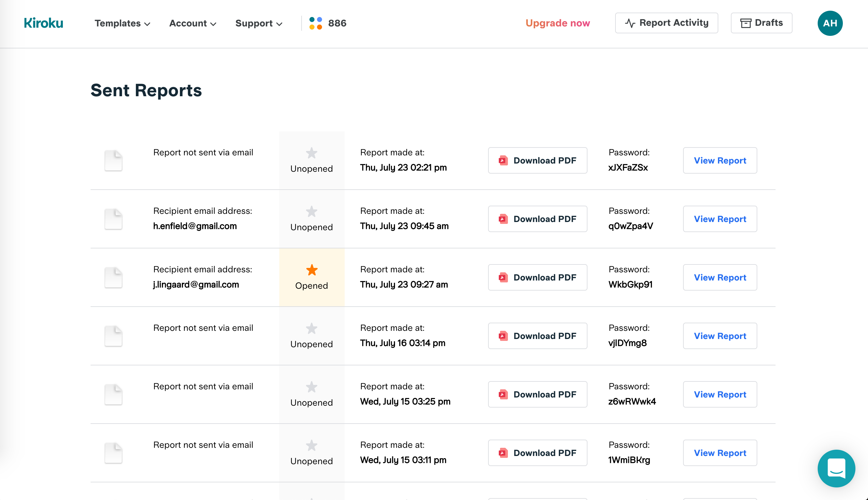The width and height of the screenshot is (868, 500).
Task: Click document icon for h.enfield@gmail.com report
Action: (x=113, y=219)
